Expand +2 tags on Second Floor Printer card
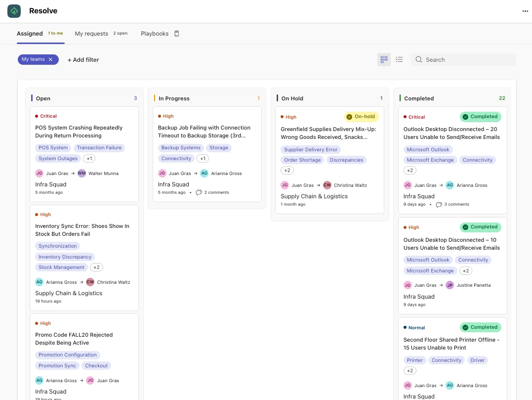This screenshot has height=400, width=532. 410,371
